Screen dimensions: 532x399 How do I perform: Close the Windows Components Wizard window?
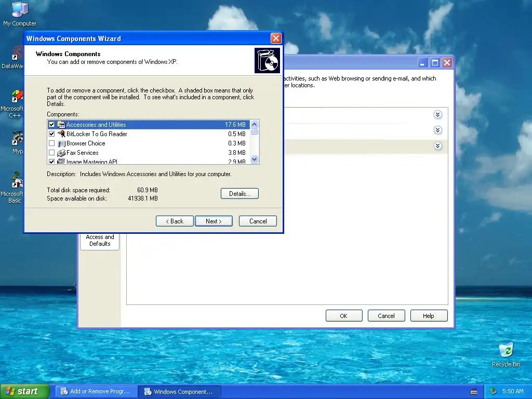pyautogui.click(x=276, y=38)
